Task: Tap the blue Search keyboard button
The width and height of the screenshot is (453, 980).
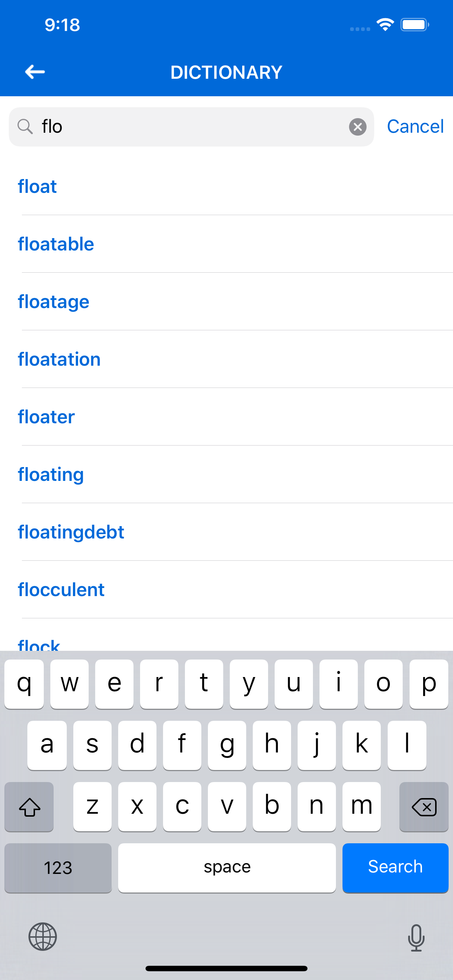Action: coord(395,867)
